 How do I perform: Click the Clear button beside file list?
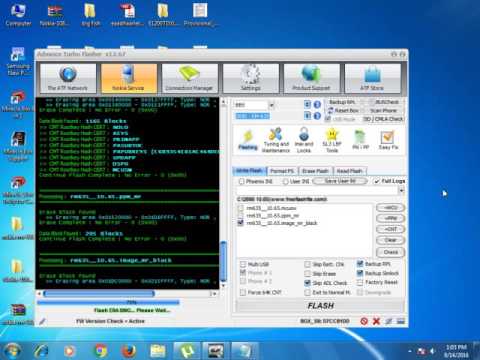(390, 240)
